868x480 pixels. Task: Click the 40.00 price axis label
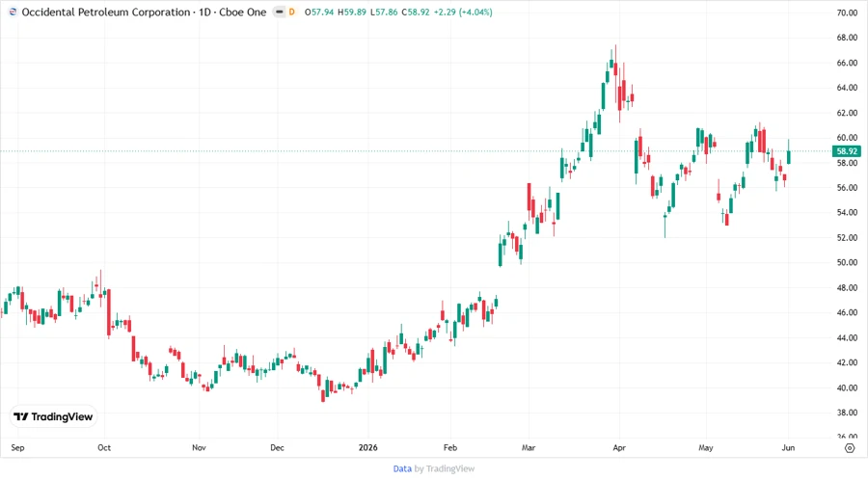847,387
